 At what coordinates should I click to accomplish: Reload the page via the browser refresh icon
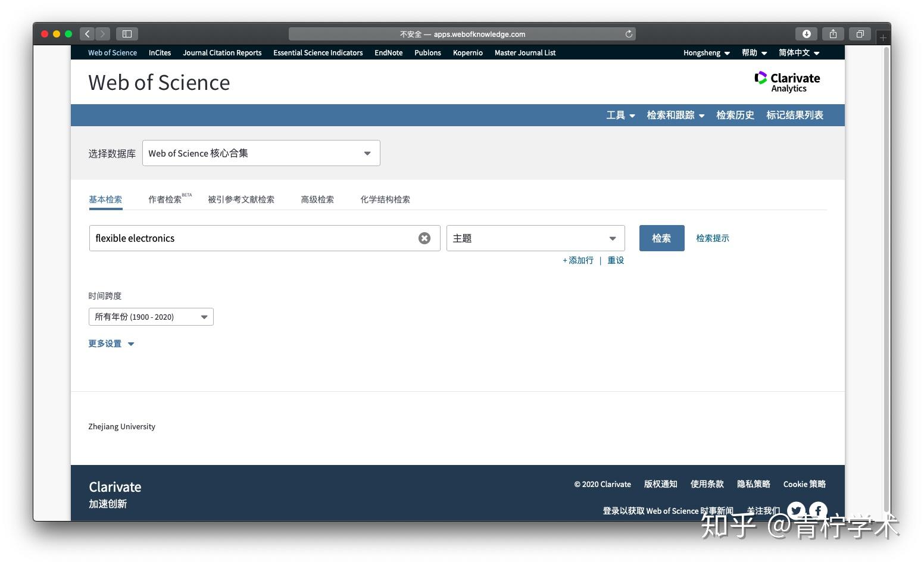click(x=629, y=34)
